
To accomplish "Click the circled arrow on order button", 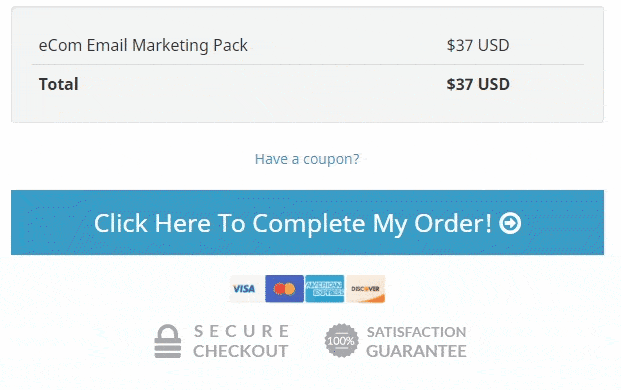I will click(x=510, y=223).
